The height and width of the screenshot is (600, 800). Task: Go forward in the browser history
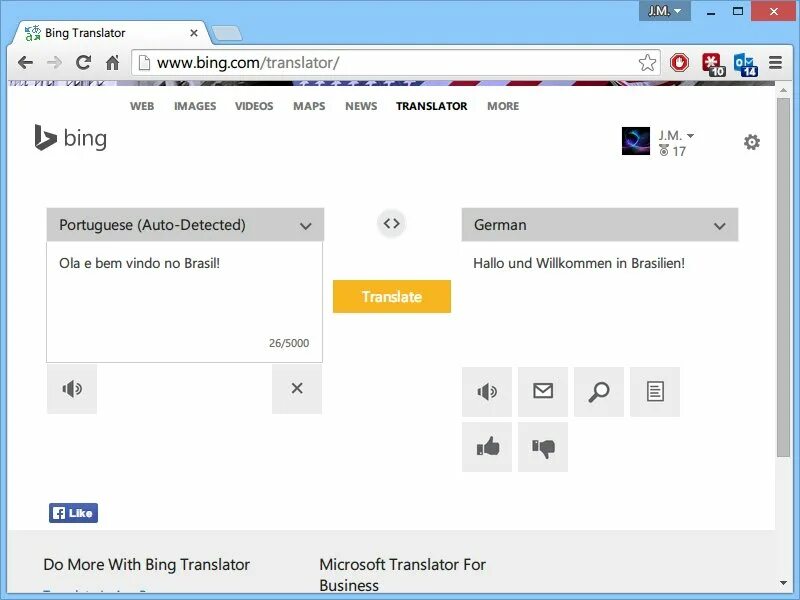(54, 63)
